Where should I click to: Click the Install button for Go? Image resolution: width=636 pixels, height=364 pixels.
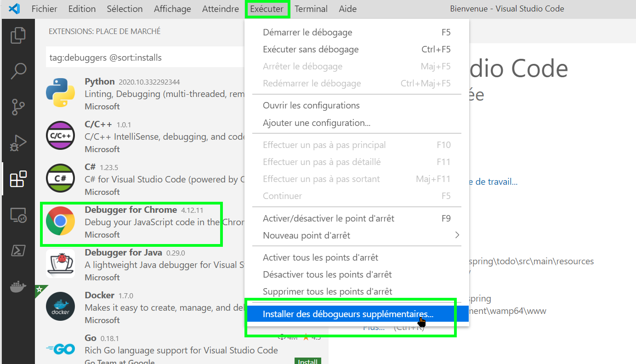(307, 361)
